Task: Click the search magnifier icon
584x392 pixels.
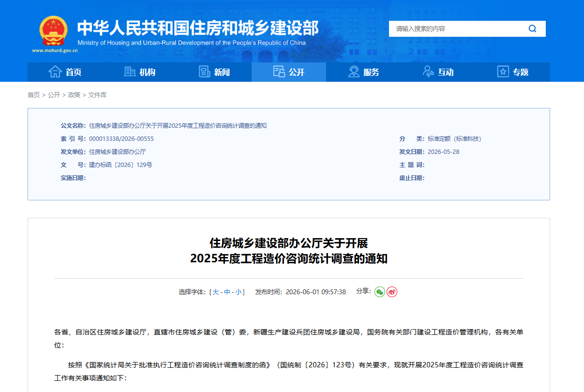Action: (x=532, y=29)
